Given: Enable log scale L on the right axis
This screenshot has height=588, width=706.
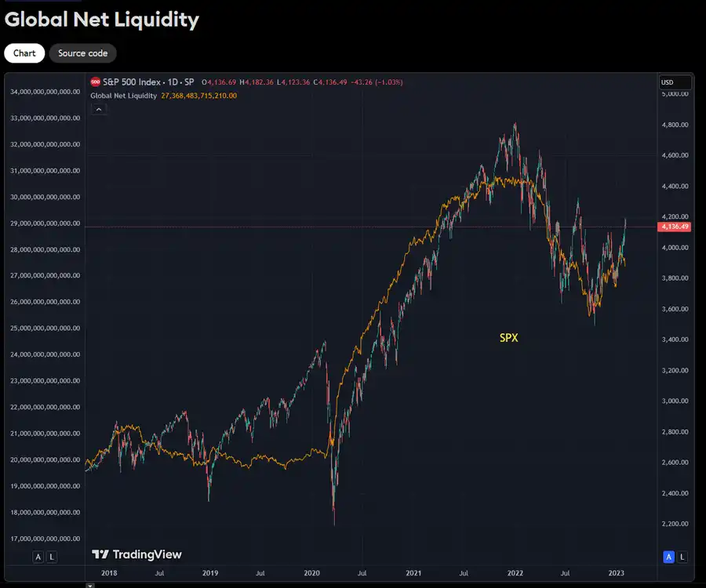Looking at the screenshot, I should [682, 557].
